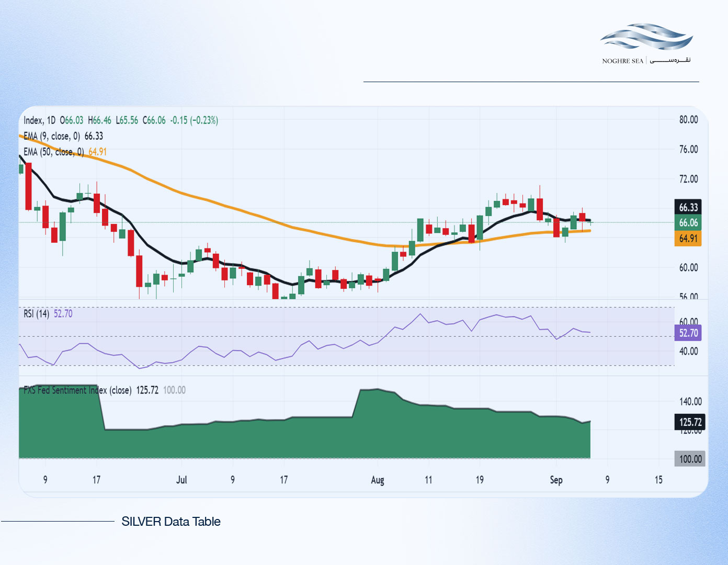Click the Aug date axis label
728x565 pixels.
coord(378,480)
